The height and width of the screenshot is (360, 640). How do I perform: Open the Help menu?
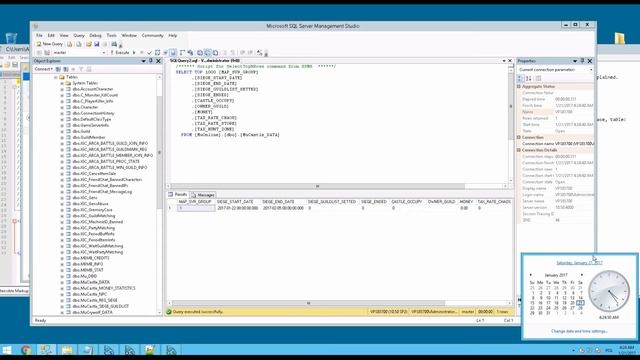(173, 36)
